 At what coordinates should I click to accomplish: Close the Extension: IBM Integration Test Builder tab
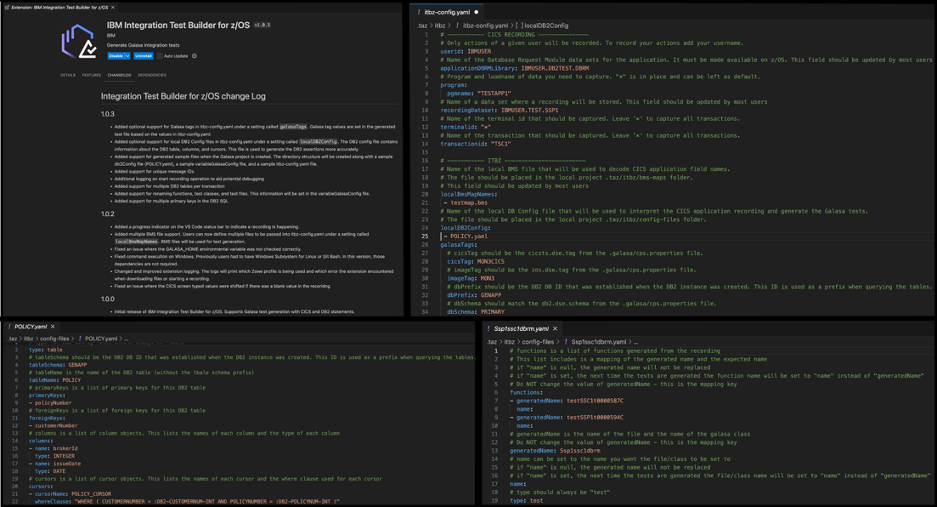pos(113,7)
